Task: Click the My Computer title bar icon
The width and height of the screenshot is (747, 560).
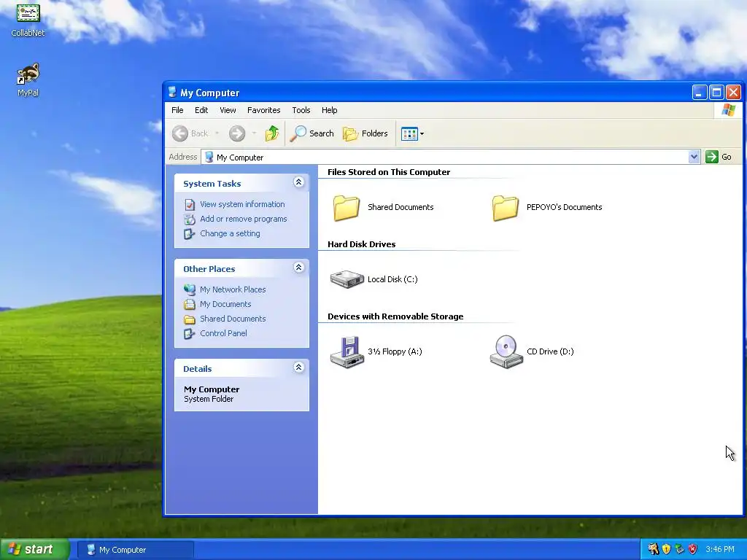Action: [172, 93]
